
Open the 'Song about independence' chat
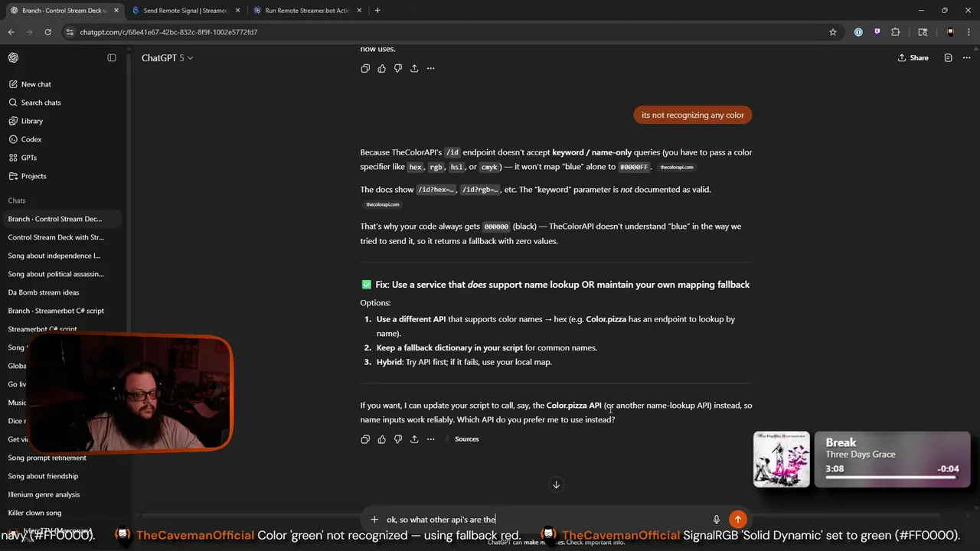[x=63, y=256]
